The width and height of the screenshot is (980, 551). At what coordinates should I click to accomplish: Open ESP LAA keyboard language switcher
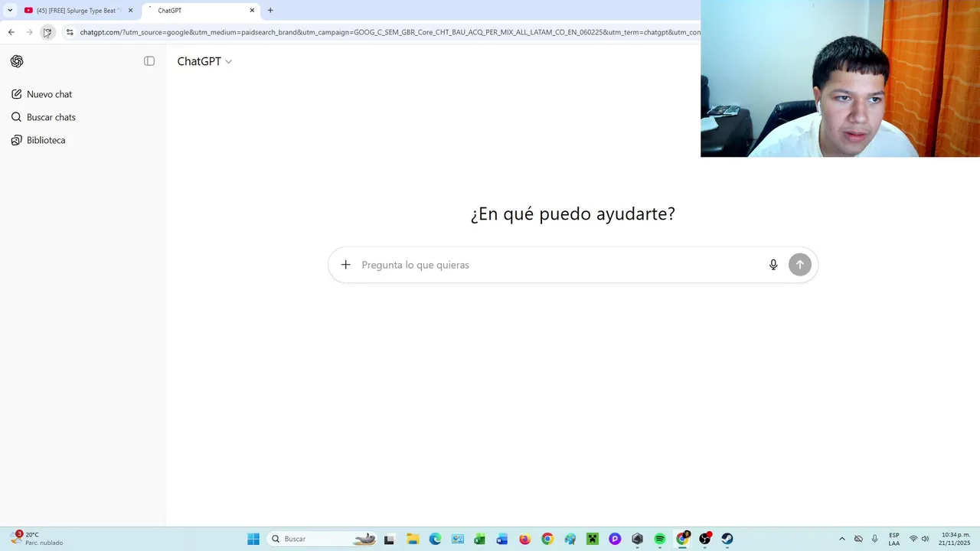(x=894, y=539)
